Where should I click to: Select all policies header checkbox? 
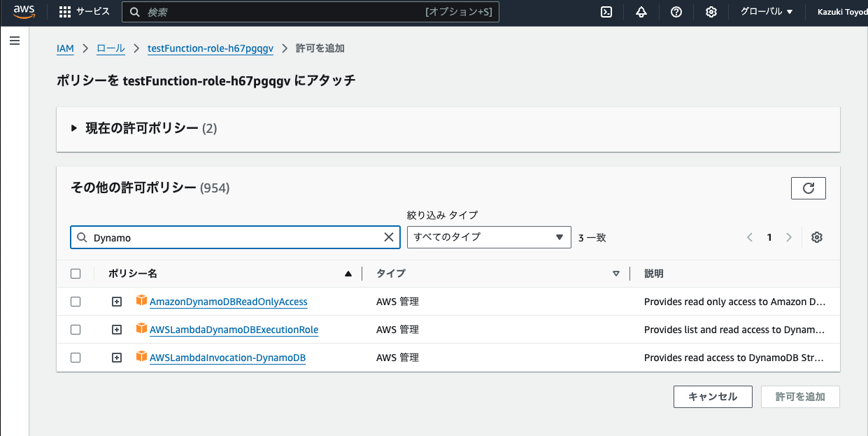pyautogui.click(x=76, y=274)
